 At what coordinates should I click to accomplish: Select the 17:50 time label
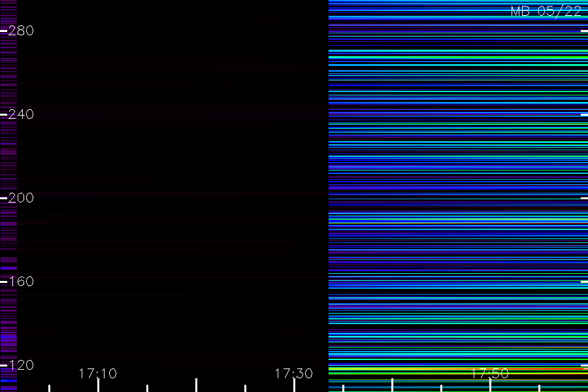490,374
